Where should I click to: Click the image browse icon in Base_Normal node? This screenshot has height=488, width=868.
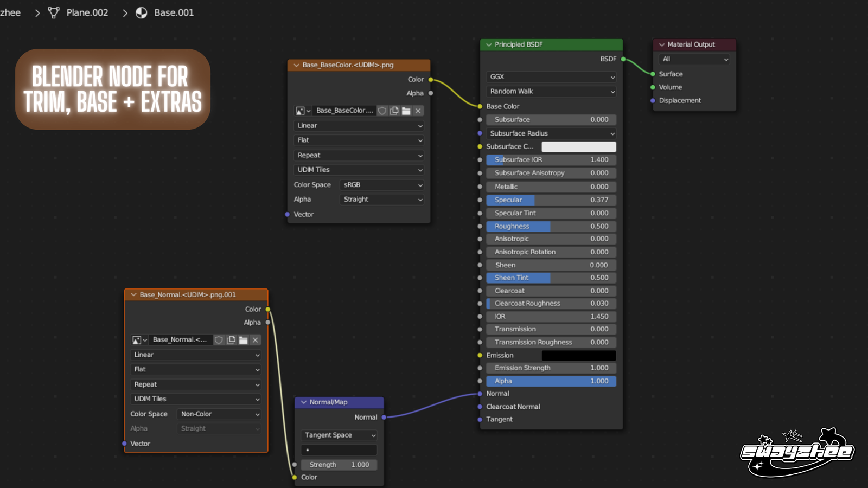pos(139,340)
